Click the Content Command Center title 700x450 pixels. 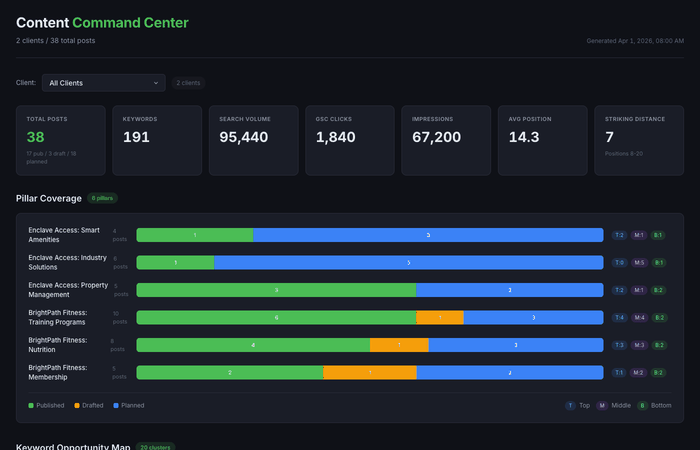102,23
